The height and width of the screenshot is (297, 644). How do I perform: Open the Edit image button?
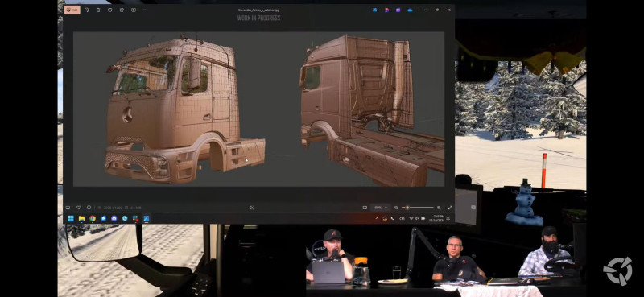pos(72,10)
